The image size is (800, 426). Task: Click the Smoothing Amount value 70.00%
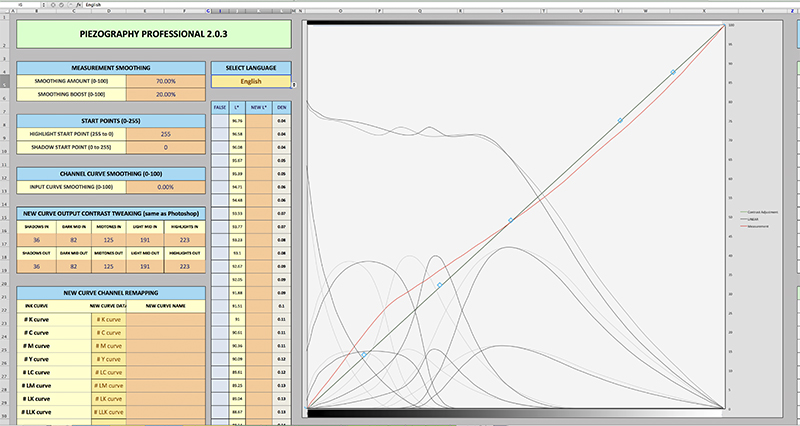coord(165,80)
